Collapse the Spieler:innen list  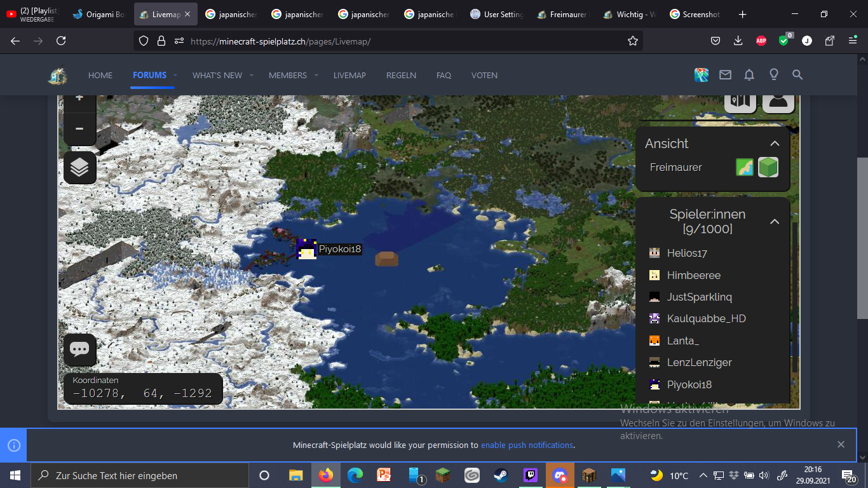774,221
